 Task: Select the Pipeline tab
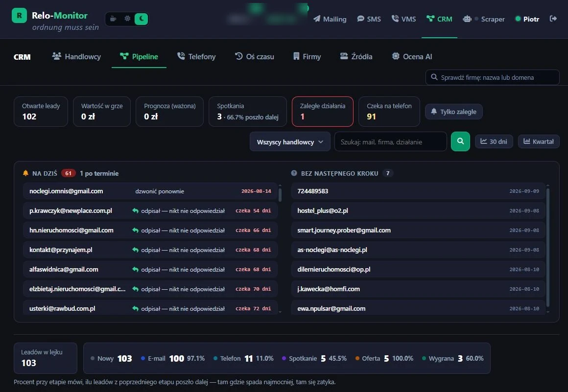coord(139,56)
